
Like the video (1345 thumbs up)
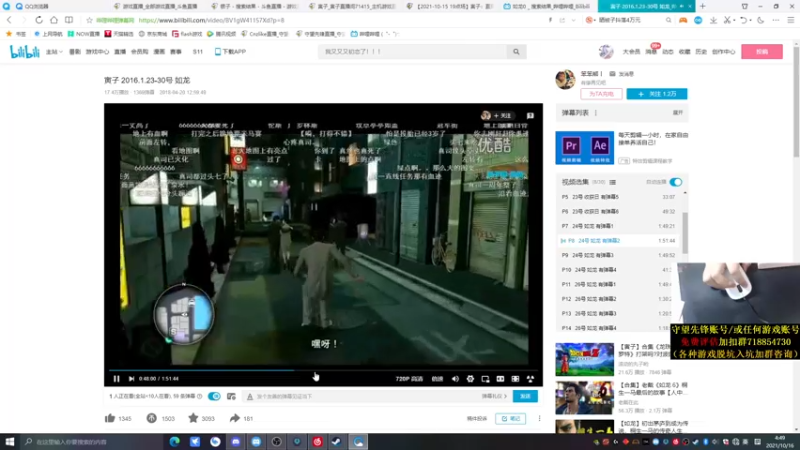[118, 418]
